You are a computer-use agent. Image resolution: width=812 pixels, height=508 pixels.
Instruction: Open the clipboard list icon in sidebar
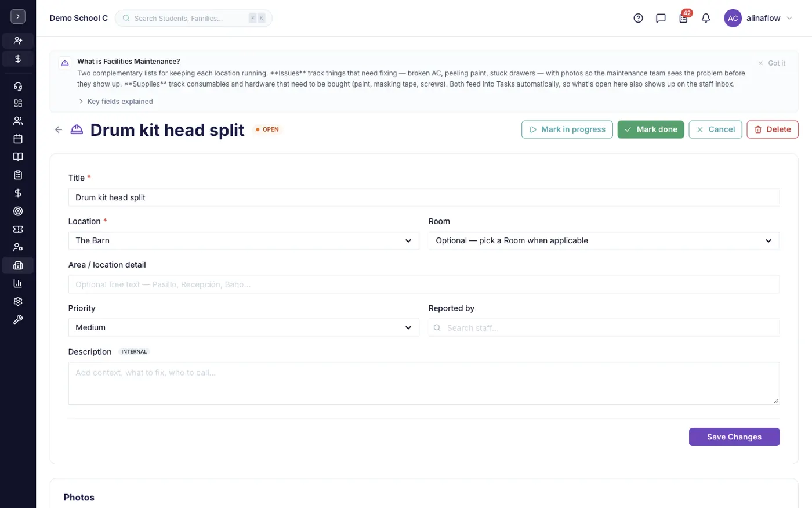pos(18,175)
